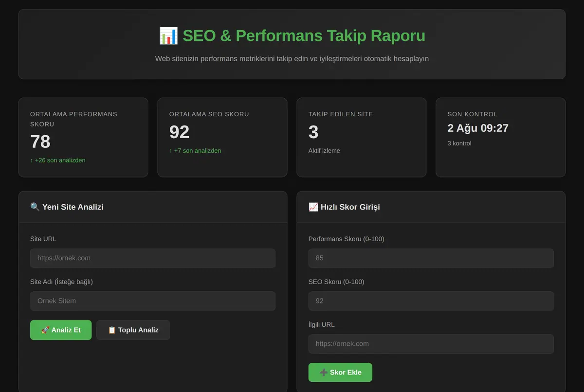Screen dimensions: 584x392
Task: Click the tracked sites count 3
Action: (x=313, y=132)
